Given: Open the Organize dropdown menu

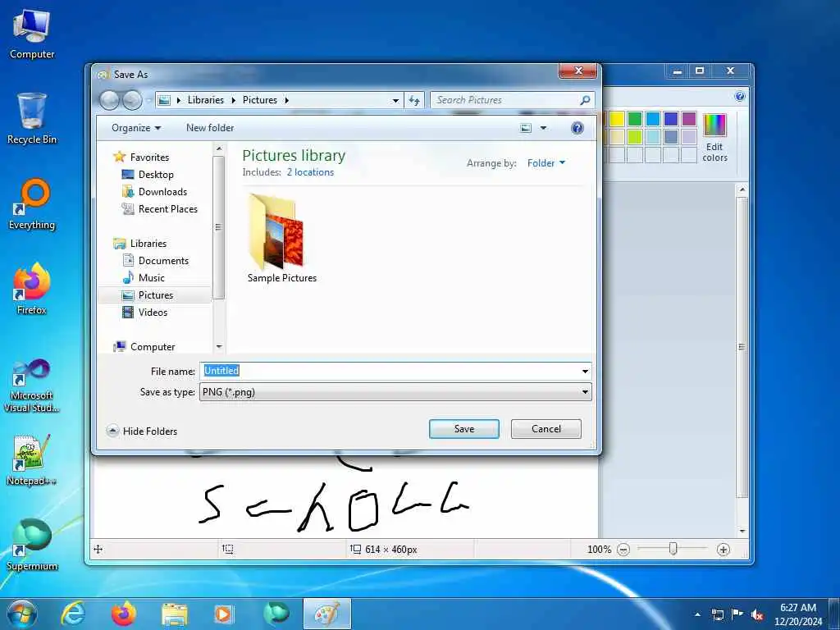Looking at the screenshot, I should [136, 128].
